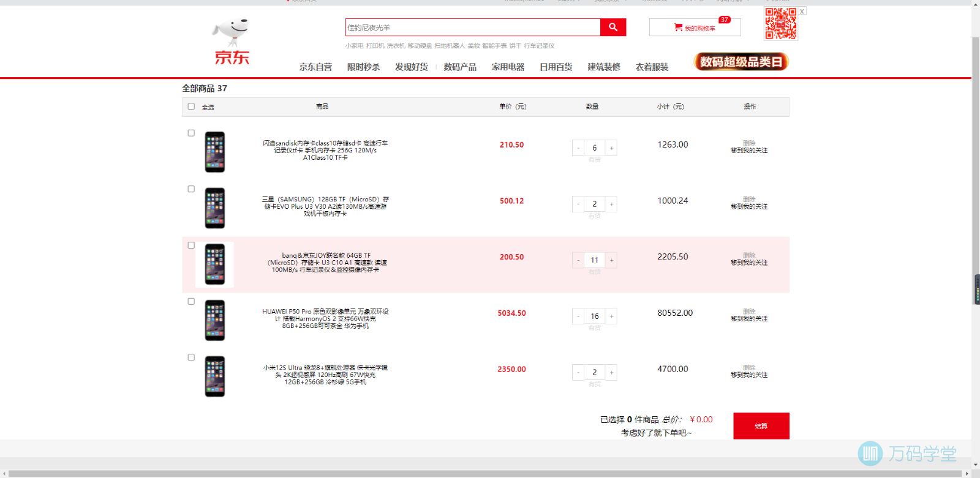Delete (删除) the 小米12S Ultra item
Screen dimensions: 980x478
point(749,368)
